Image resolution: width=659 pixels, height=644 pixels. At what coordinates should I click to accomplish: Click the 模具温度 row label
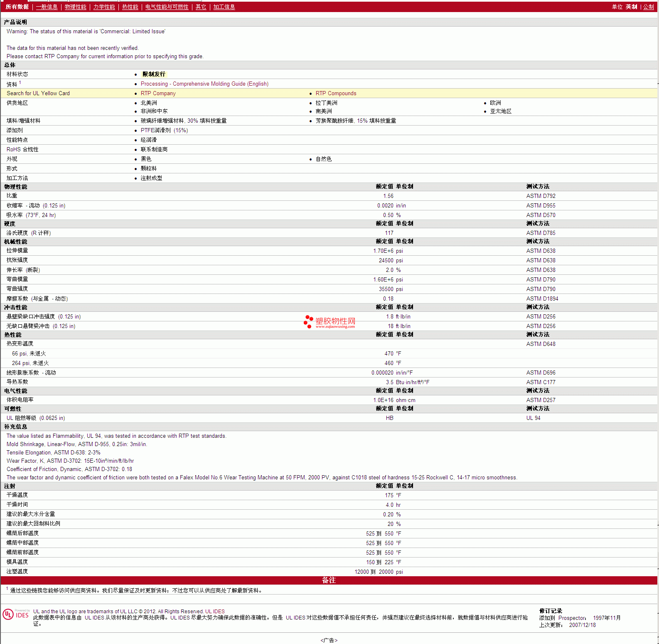[x=17, y=562]
